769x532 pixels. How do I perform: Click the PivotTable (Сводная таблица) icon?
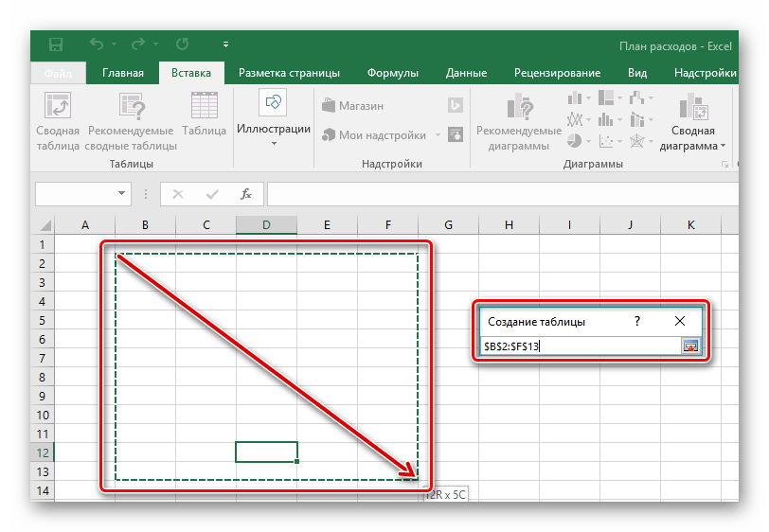(x=58, y=107)
